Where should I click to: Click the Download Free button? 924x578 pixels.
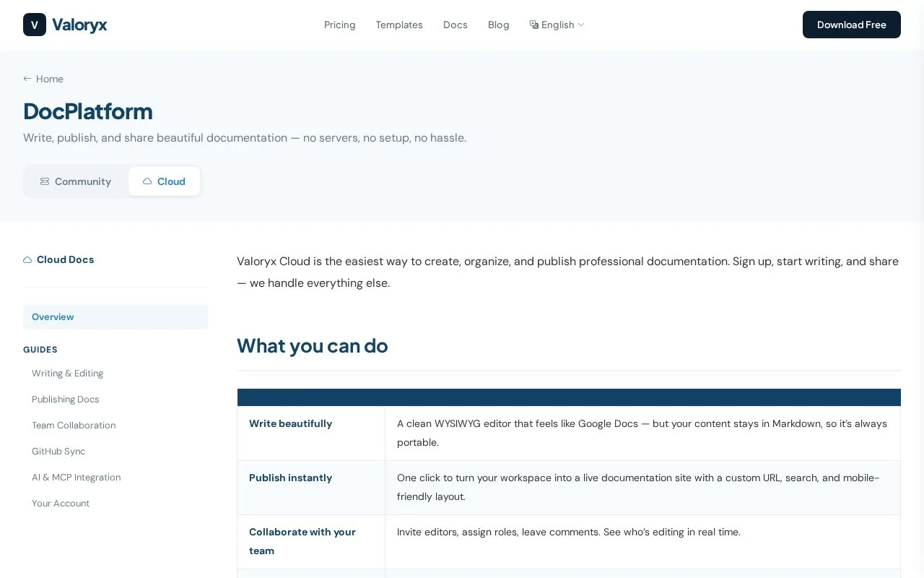(x=852, y=25)
